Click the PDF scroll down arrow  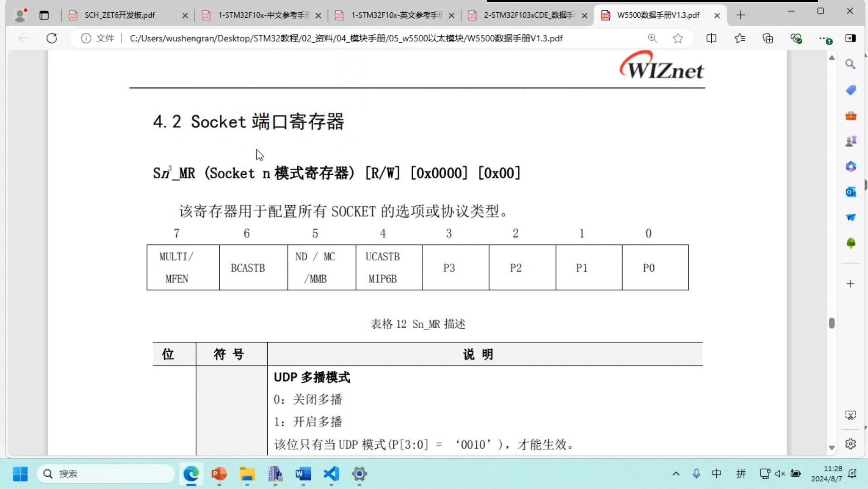831,448
